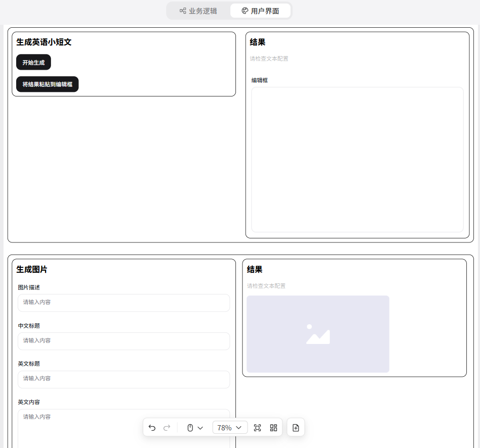The width and height of the screenshot is (480, 448).
Task: Click 请检查文本配置 text above image placeholder
Action: [x=266, y=286]
